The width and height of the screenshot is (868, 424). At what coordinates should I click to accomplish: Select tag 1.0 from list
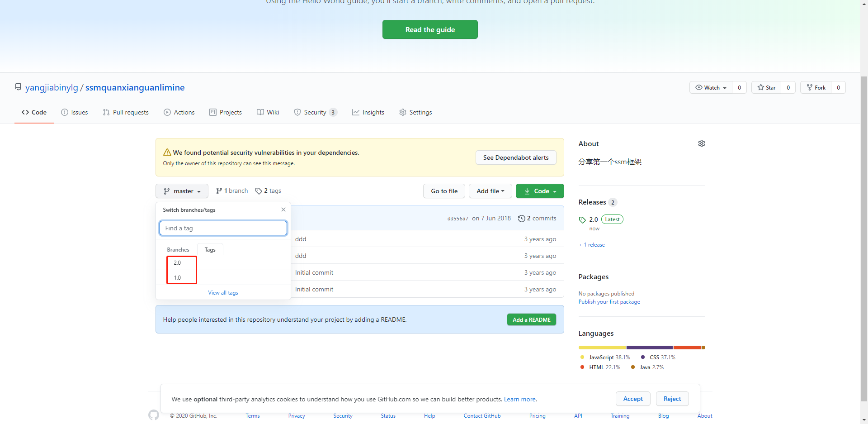pyautogui.click(x=223, y=277)
